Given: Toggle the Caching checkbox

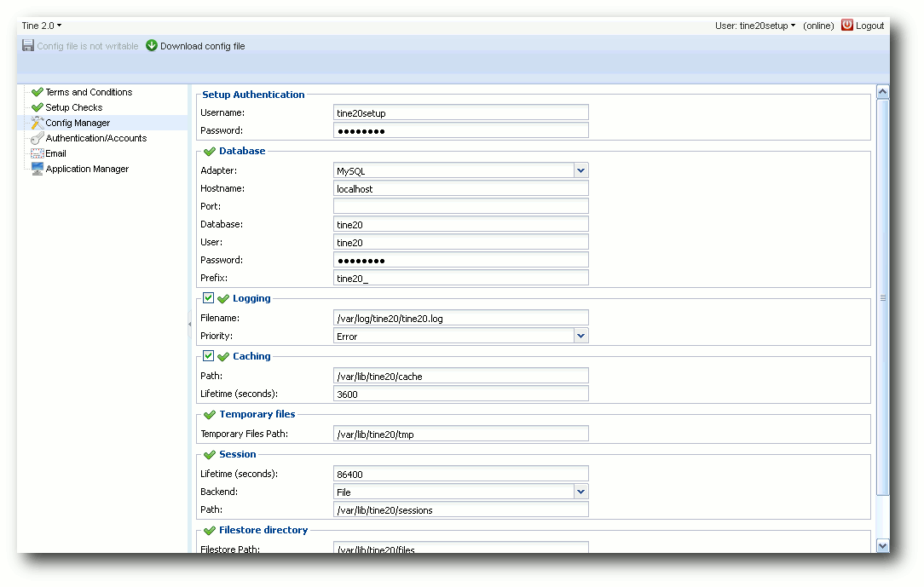Looking at the screenshot, I should (208, 355).
